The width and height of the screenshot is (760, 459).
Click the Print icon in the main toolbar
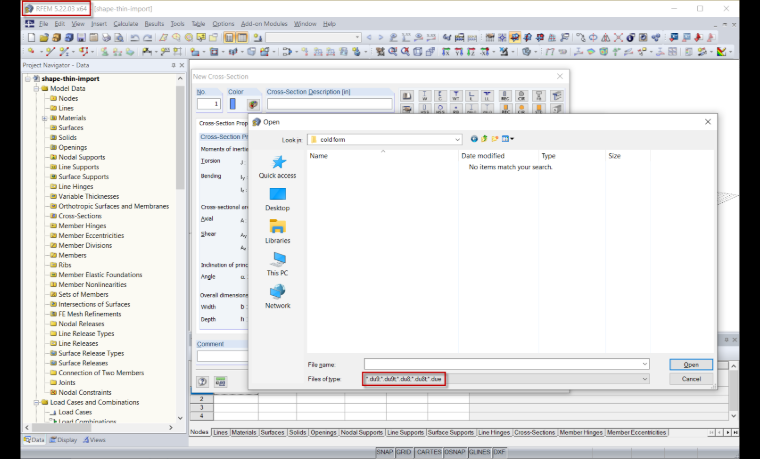[x=106, y=37]
